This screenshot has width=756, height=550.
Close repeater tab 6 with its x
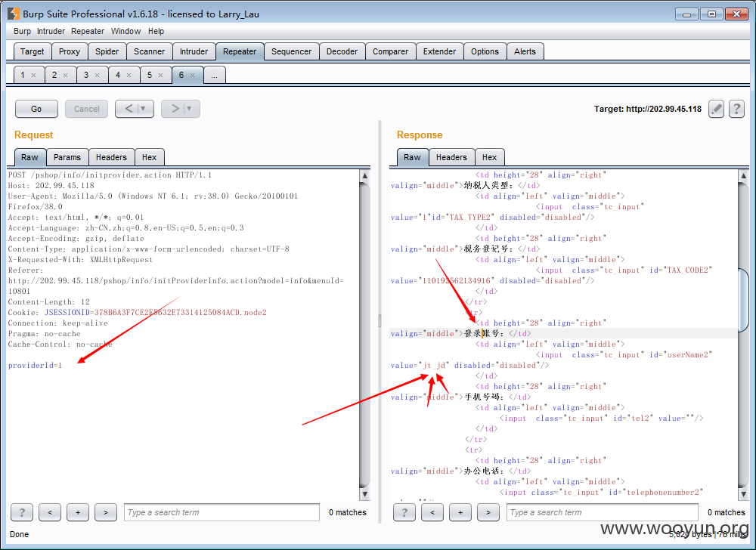click(x=192, y=75)
